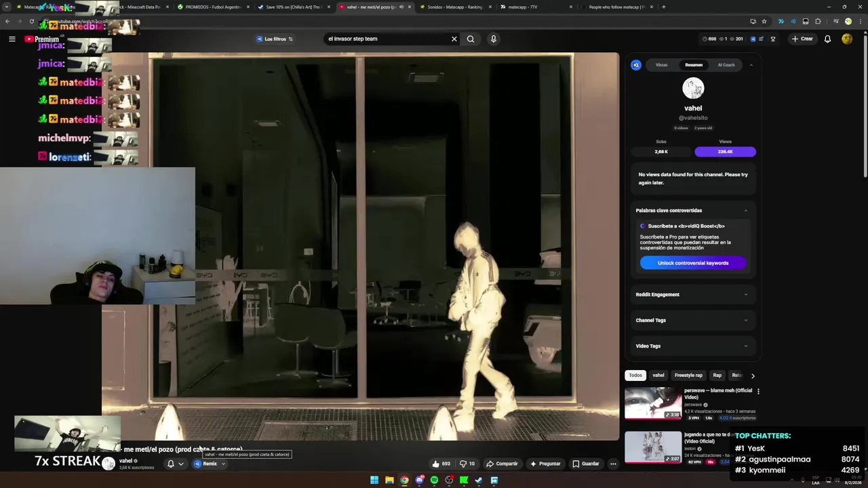The image size is (868, 488).
Task: Like the video with 693 likes
Action: pyautogui.click(x=441, y=464)
